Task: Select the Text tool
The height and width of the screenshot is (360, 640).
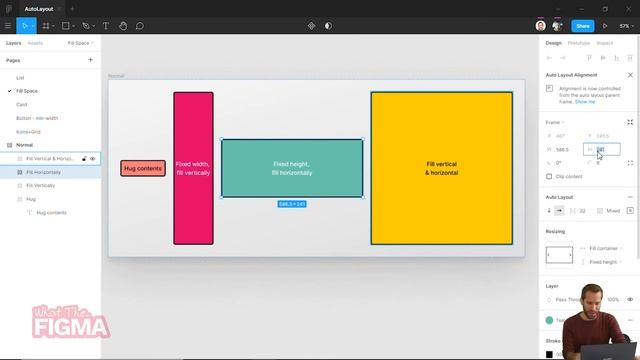Action: coord(106,26)
